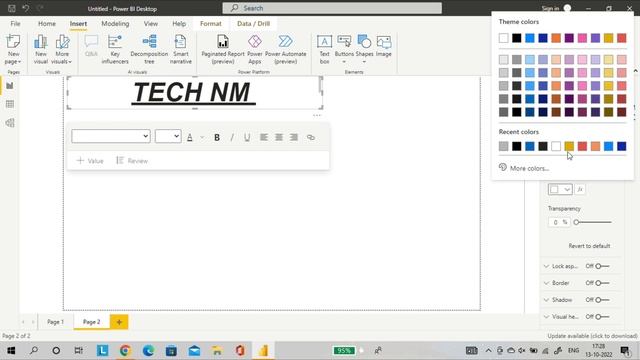Toggle bold in text box toolbar
The height and width of the screenshot is (360, 640).
(x=217, y=137)
